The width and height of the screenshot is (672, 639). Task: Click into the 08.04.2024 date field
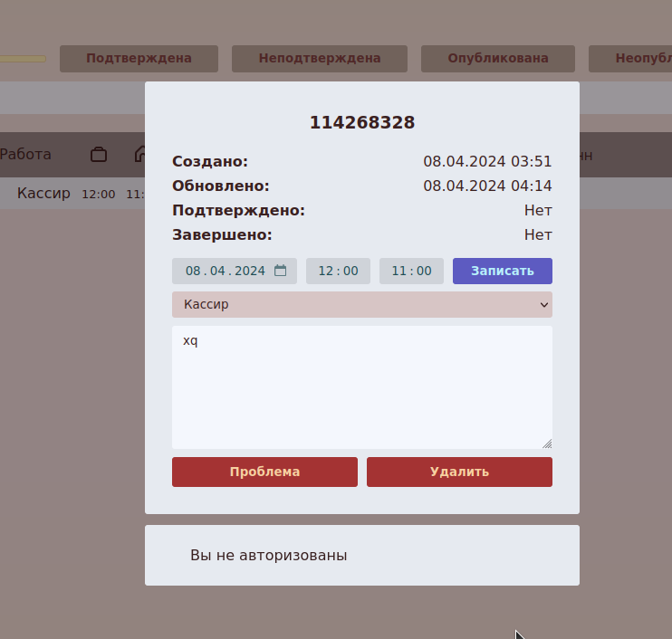click(x=225, y=271)
